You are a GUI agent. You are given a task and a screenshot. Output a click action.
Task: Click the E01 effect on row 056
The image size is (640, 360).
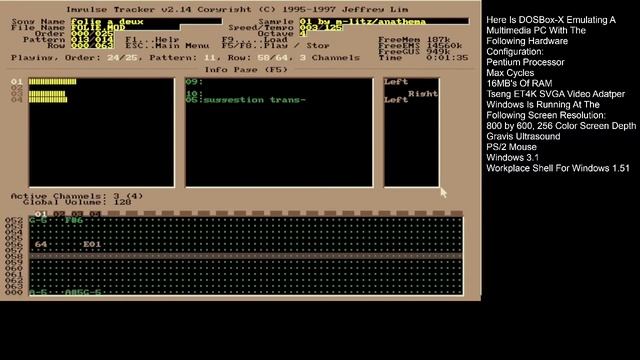[x=92, y=244]
